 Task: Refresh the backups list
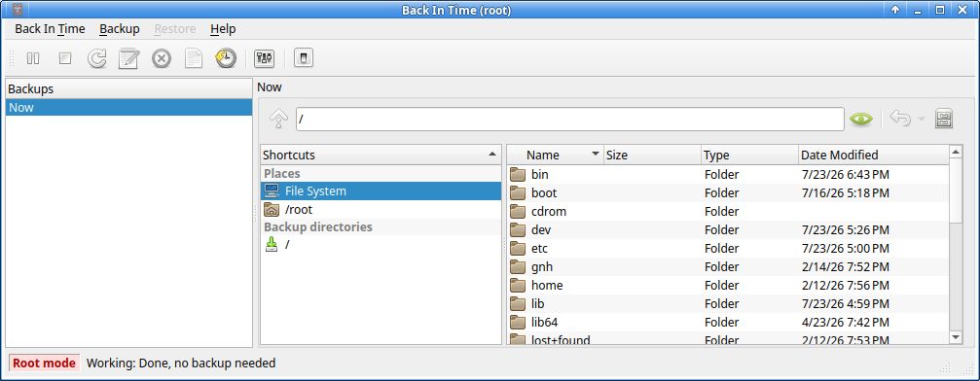[x=97, y=58]
